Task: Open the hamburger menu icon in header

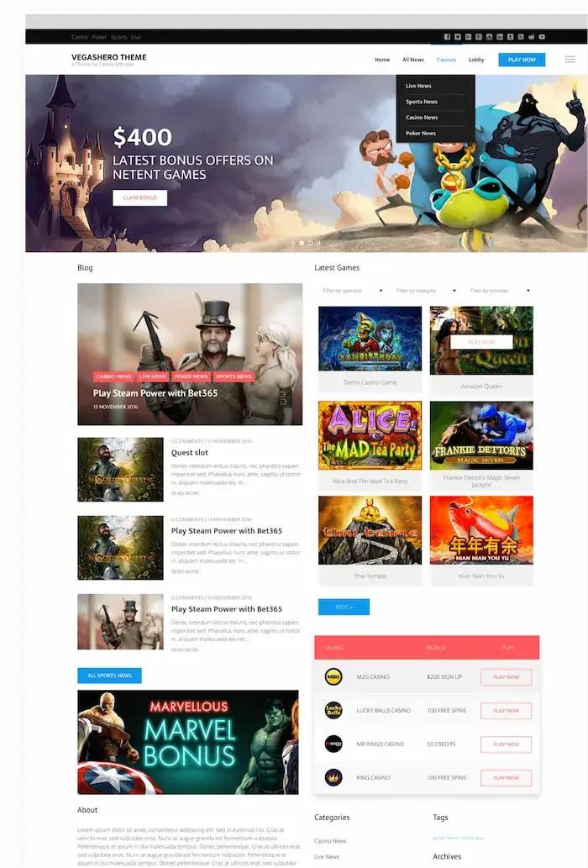Action: coord(570,59)
